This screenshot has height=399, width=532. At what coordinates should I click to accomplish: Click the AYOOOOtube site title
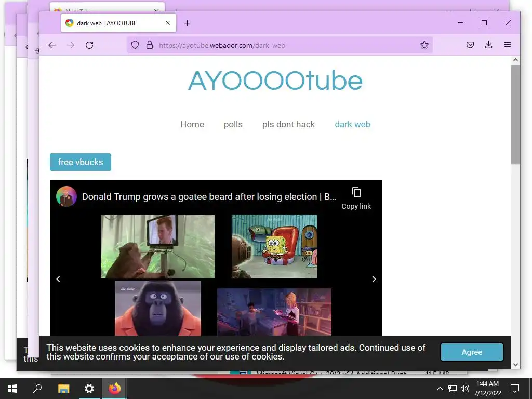tap(275, 81)
